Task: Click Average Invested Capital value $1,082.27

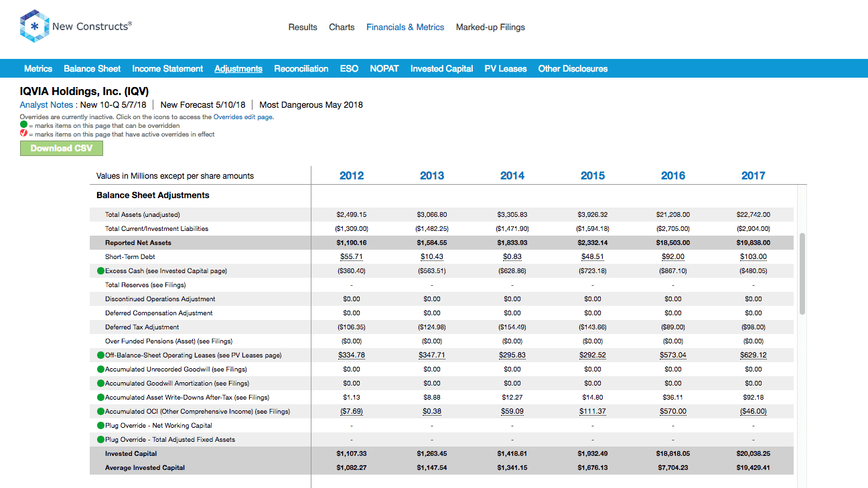Action: (352, 468)
